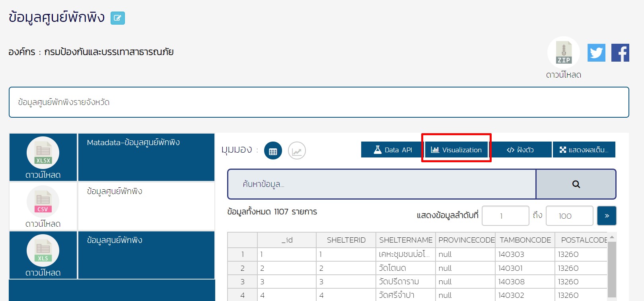Image resolution: width=644 pixels, height=301 pixels.
Task: Select cell with shelter name วัดปรีดาราม
Action: tap(406, 282)
